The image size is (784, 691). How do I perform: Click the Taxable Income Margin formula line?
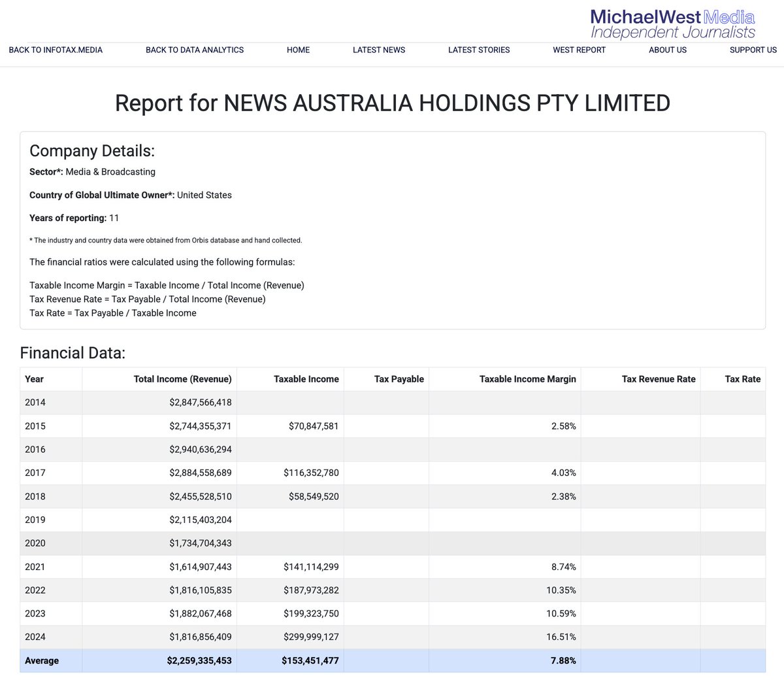point(167,285)
